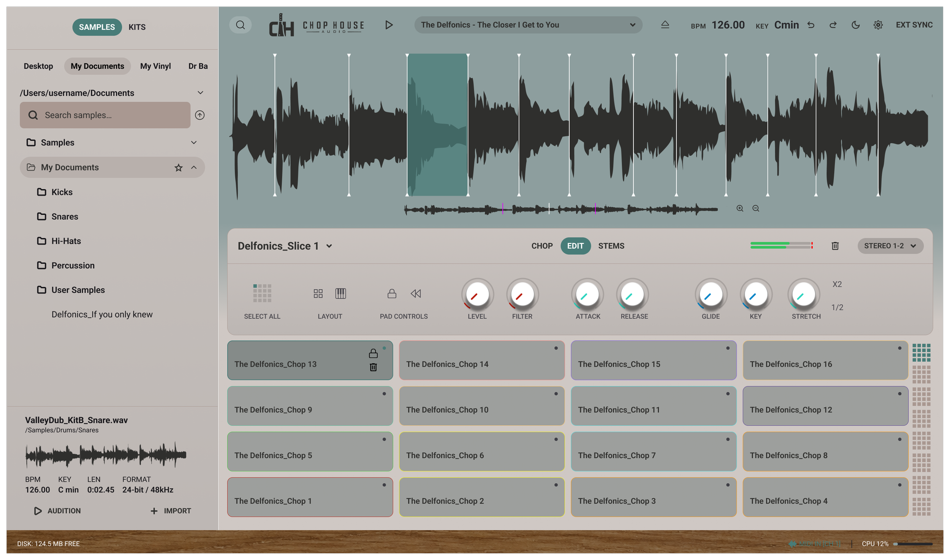Switch to the KITS tab
This screenshot has height=560, width=950.
pyautogui.click(x=137, y=27)
